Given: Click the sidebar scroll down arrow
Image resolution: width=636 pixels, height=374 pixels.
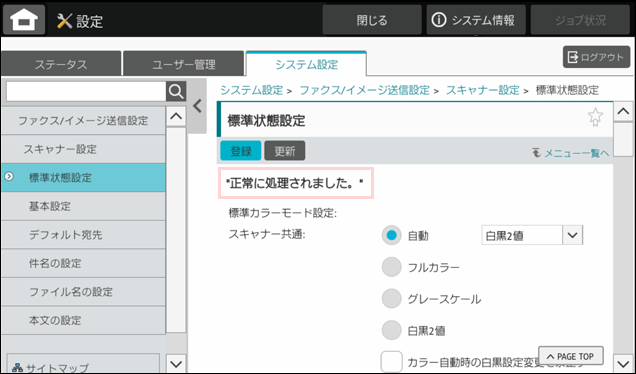Looking at the screenshot, I should click(176, 363).
